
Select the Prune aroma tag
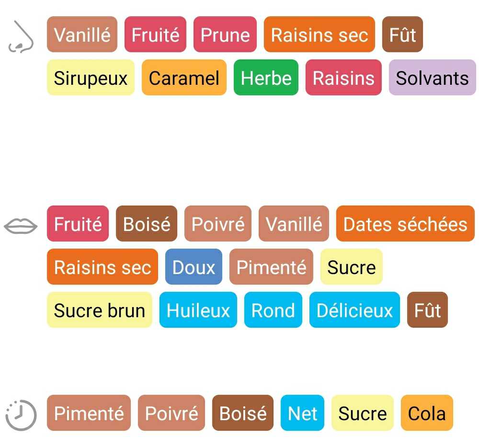pyautogui.click(x=225, y=34)
